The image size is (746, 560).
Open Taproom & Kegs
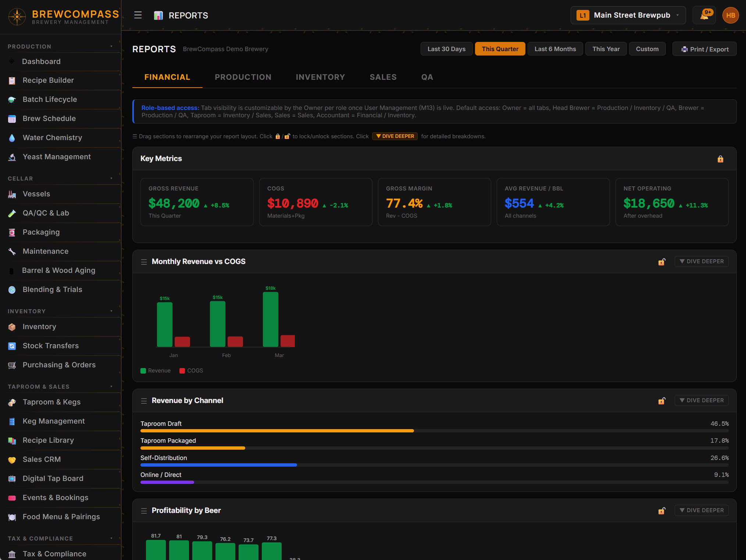(61, 402)
